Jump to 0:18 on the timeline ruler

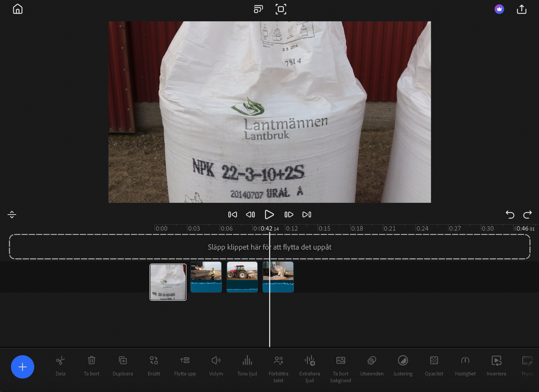coord(357,229)
